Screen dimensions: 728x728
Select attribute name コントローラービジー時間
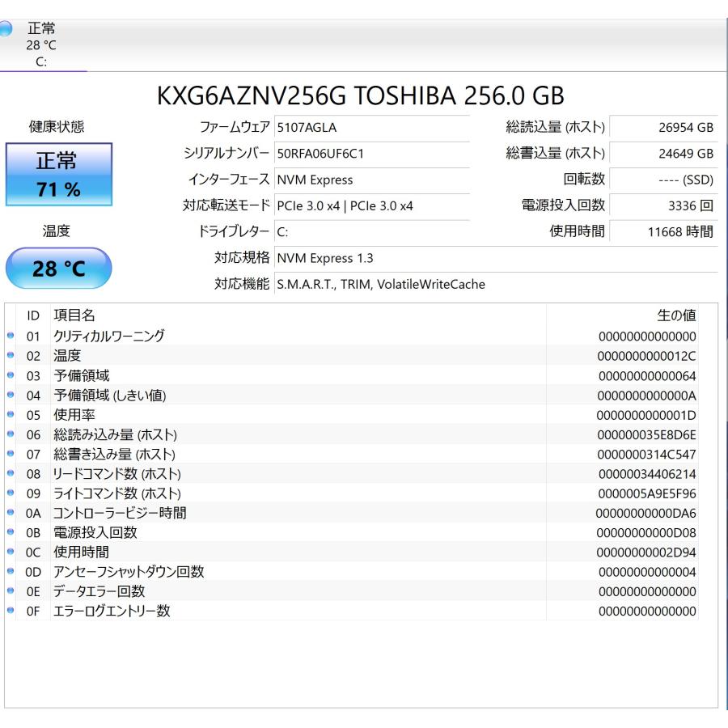pyautogui.click(x=120, y=513)
